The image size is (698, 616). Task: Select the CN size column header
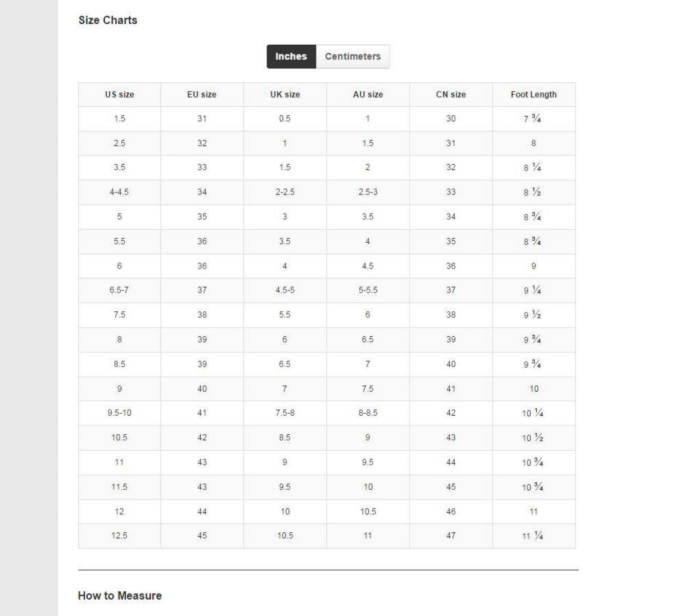pos(451,94)
